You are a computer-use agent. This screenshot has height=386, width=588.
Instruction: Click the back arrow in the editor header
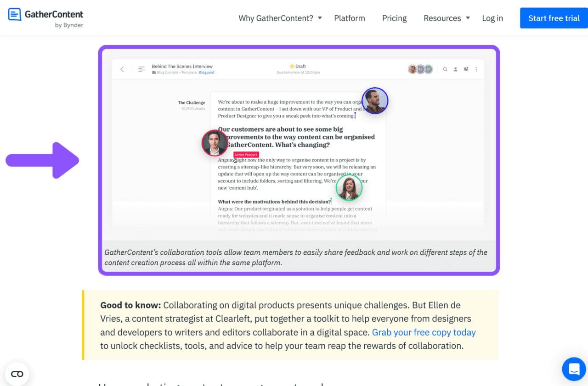pos(122,69)
